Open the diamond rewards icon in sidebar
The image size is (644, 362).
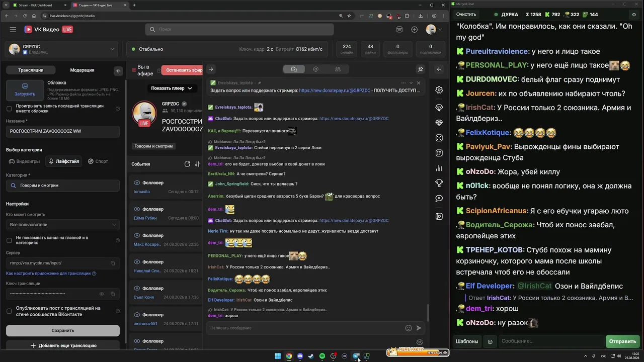pos(439,123)
